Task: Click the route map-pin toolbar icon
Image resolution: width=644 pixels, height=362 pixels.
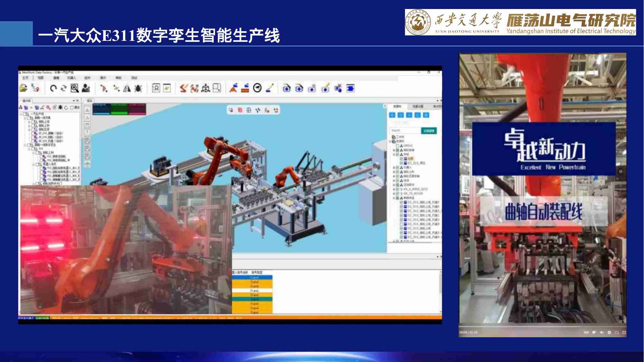Action: tap(35, 88)
